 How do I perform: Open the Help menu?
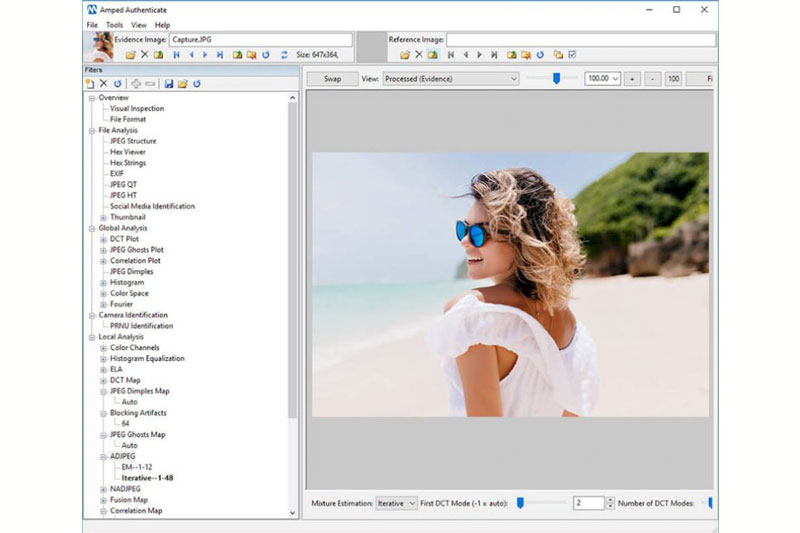click(162, 25)
